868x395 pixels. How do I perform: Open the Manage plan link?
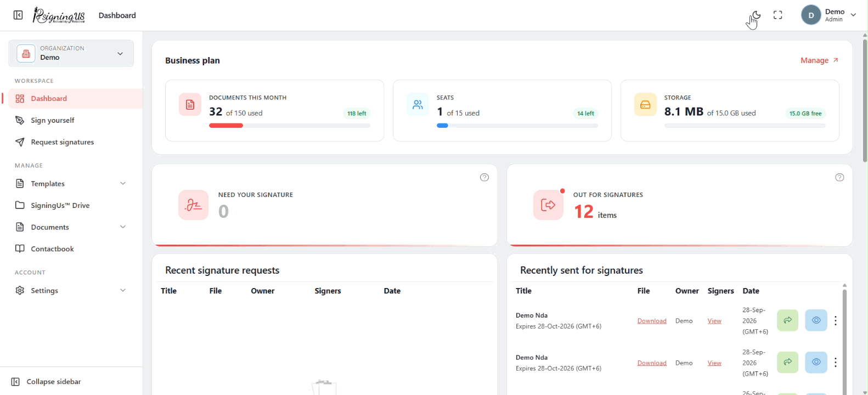coord(819,60)
